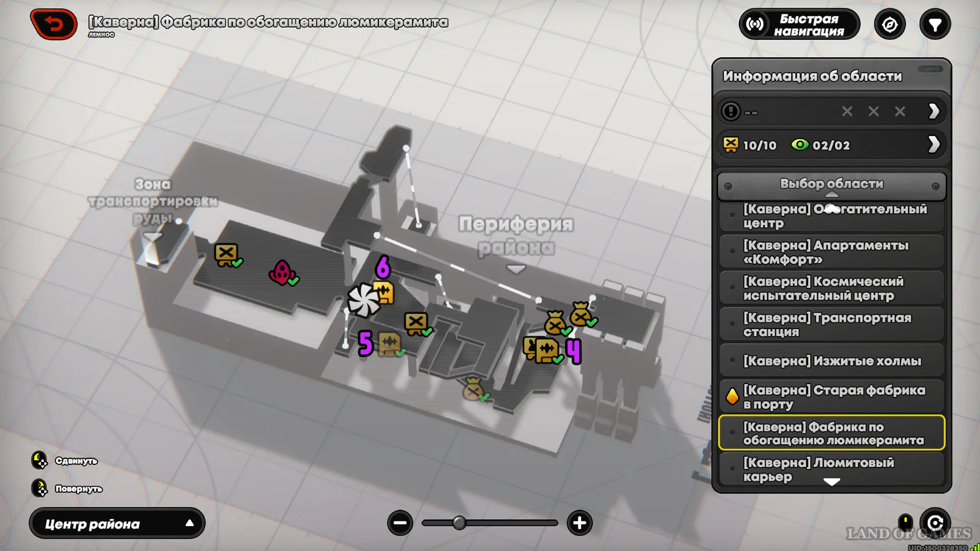Click the compass locate icon
This screenshot has height=551, width=980.
click(890, 24)
